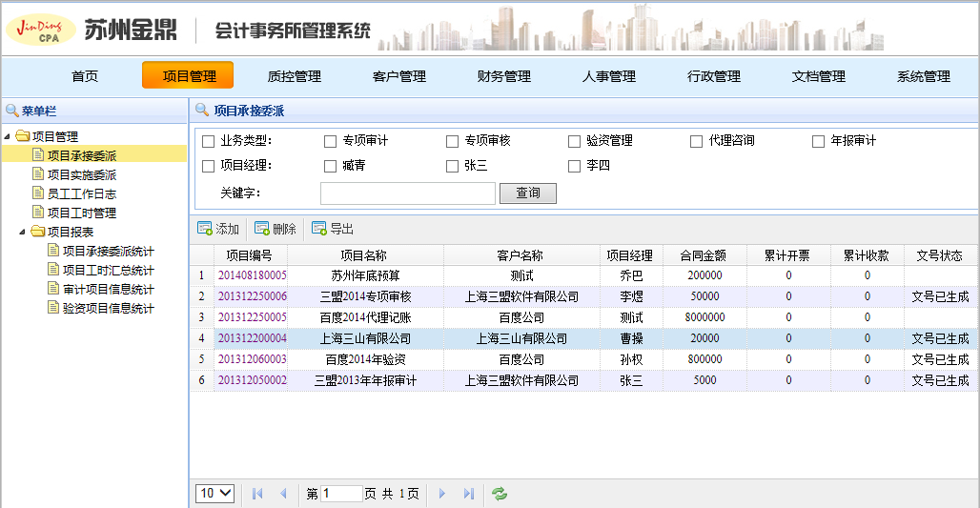Open the 财务管理 navigation tab

[x=503, y=75]
